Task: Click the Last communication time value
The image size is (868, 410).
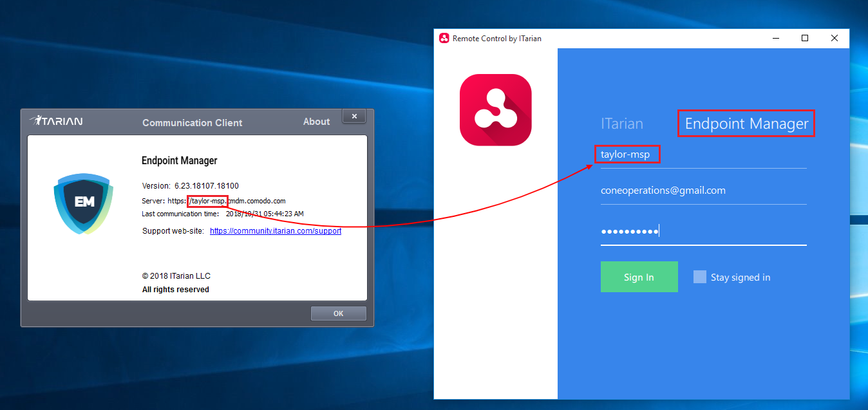Action: click(x=265, y=214)
